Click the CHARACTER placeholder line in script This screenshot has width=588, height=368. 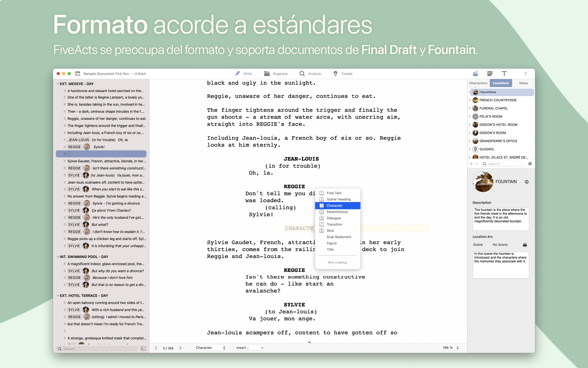click(356, 229)
